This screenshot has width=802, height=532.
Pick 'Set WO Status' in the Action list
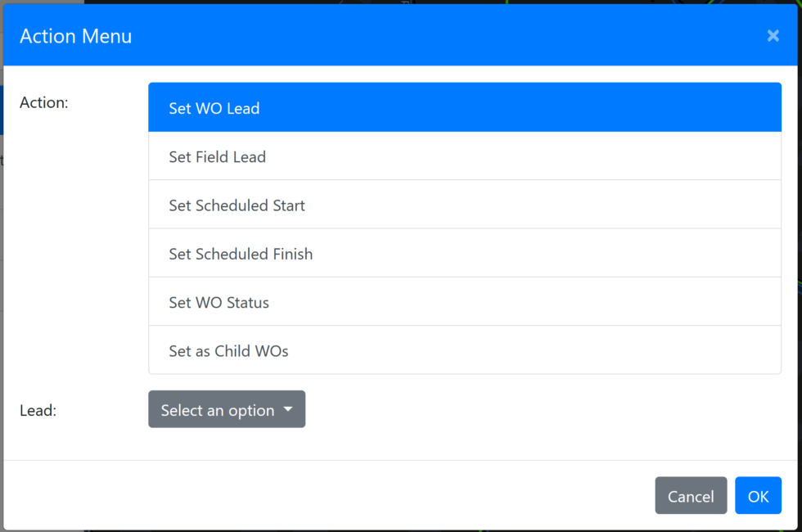[464, 302]
